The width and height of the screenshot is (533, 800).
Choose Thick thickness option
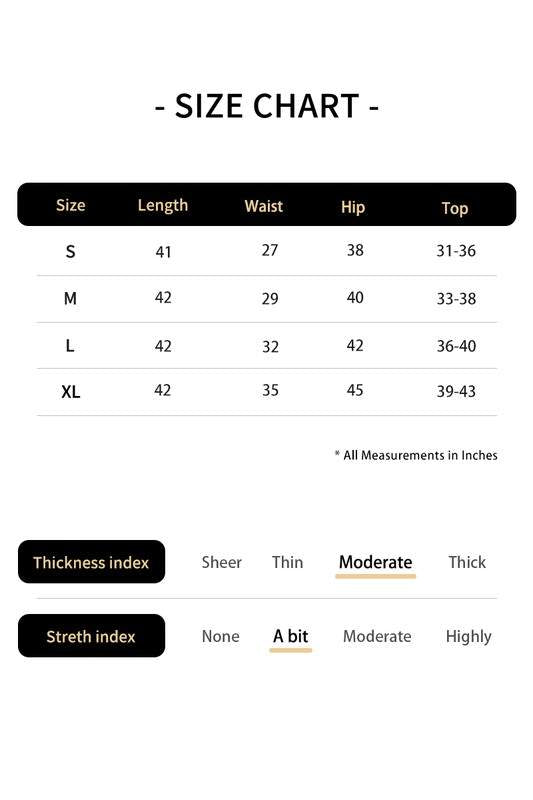[x=467, y=562]
